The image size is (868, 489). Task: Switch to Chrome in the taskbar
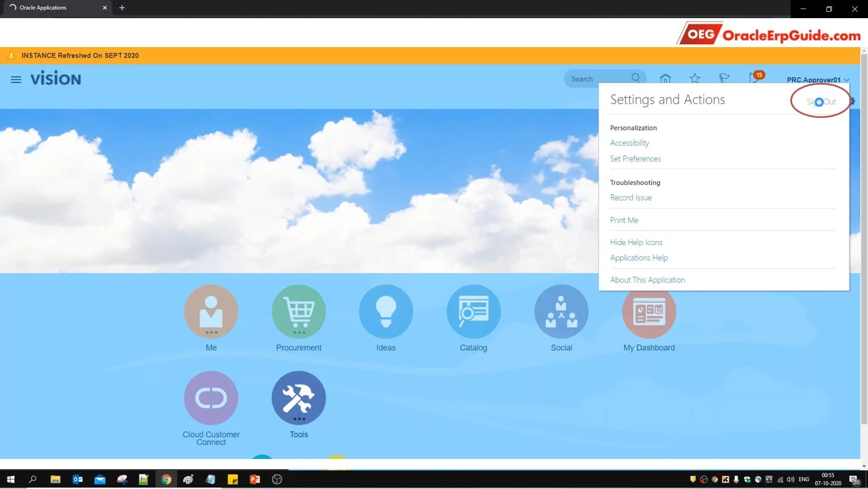[166, 479]
